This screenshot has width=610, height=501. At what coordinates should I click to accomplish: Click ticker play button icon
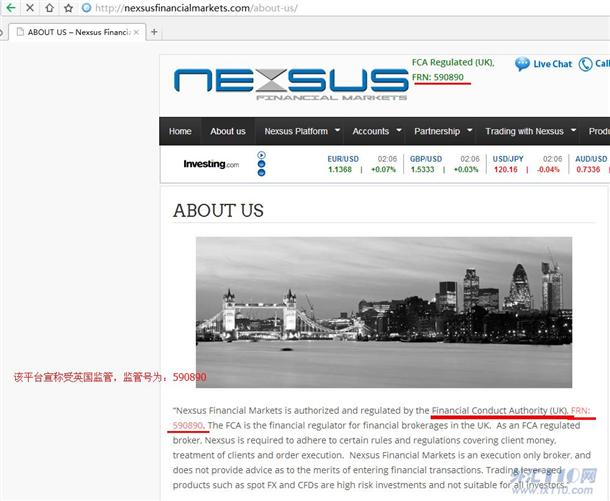pos(261,155)
